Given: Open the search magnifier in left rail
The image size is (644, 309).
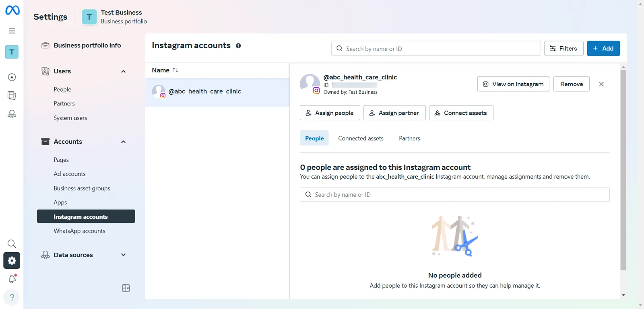Looking at the screenshot, I should point(12,244).
